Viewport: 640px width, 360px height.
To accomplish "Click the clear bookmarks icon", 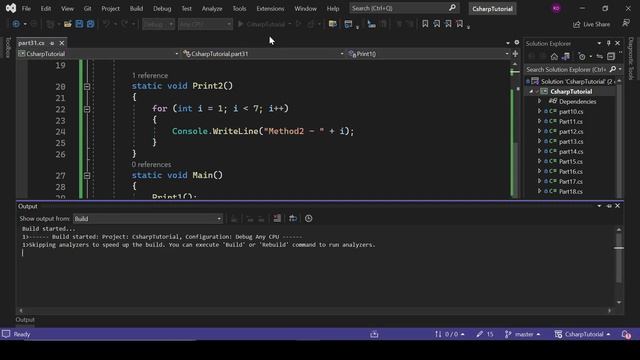I will click(x=460, y=24).
